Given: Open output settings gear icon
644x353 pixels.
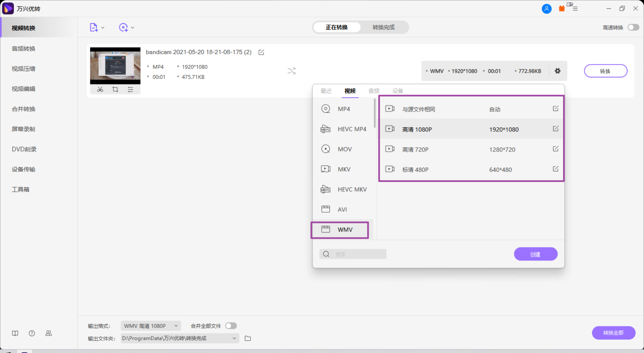Looking at the screenshot, I should (557, 71).
